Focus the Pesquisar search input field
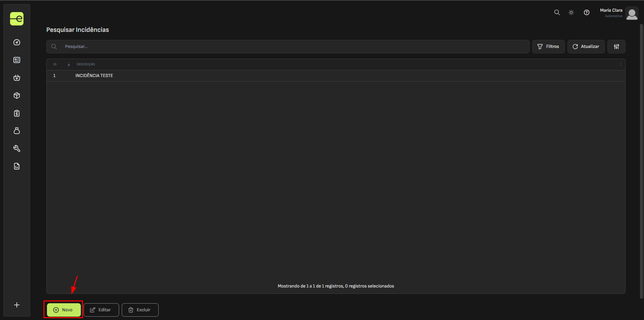This screenshot has width=644, height=320. click(x=292, y=47)
